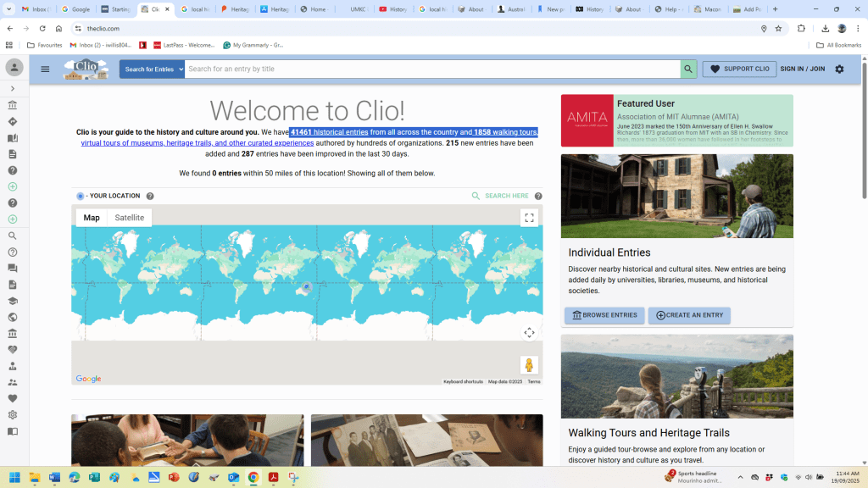The height and width of the screenshot is (488, 868).
Task: Click the entry title search field
Action: coord(432,69)
